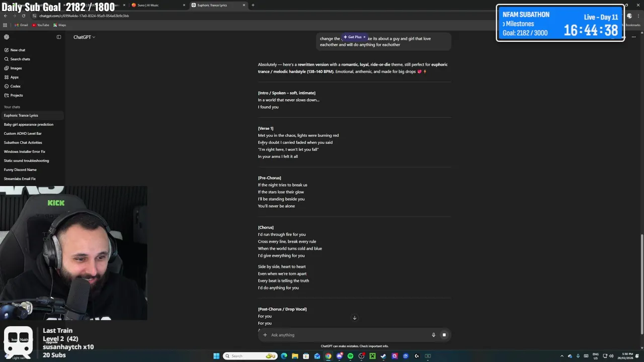
Task: Open the Subathon Chat Activities chat
Action: (32, 142)
